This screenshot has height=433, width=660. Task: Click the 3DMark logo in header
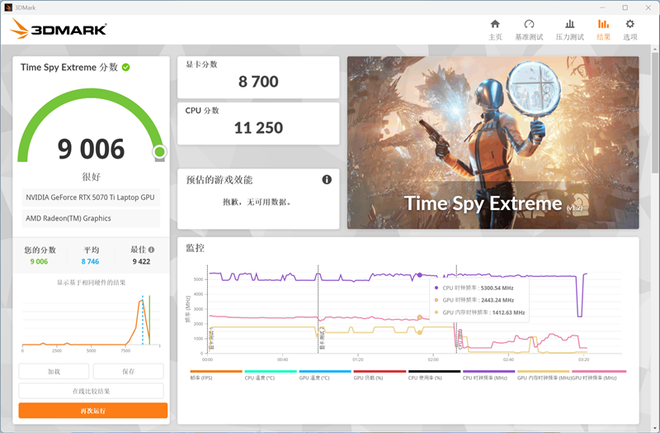pyautogui.click(x=59, y=29)
